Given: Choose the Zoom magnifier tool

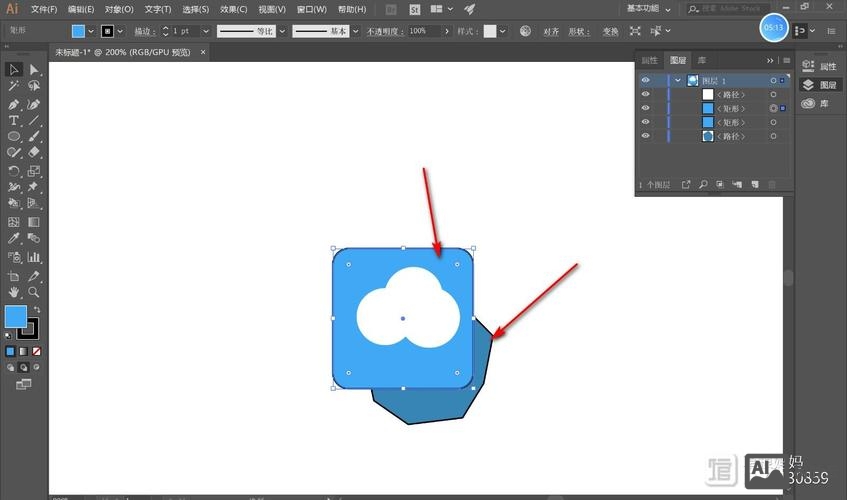Looking at the screenshot, I should click(x=34, y=292).
